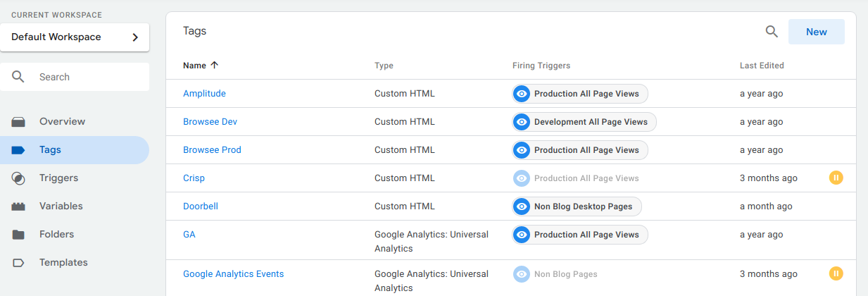Create a tag with the New button
868x296 pixels.
[x=817, y=32]
